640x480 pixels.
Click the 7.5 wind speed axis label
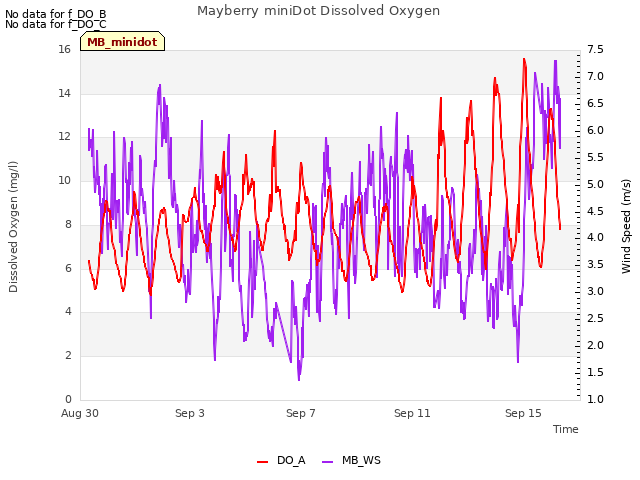pos(595,50)
